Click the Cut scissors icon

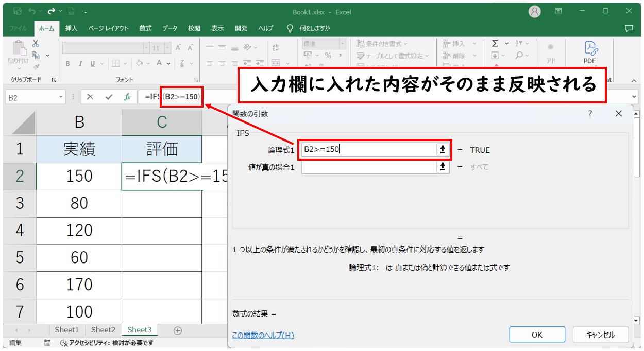[x=36, y=44]
